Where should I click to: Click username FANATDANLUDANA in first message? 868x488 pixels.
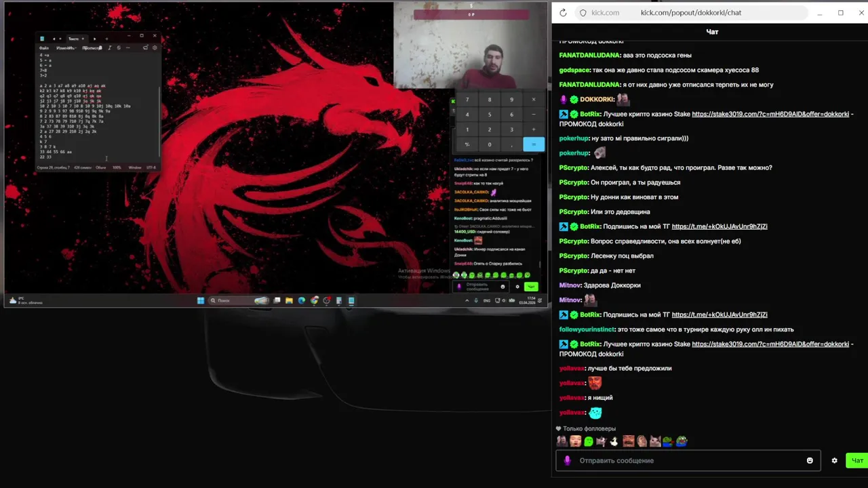point(589,56)
